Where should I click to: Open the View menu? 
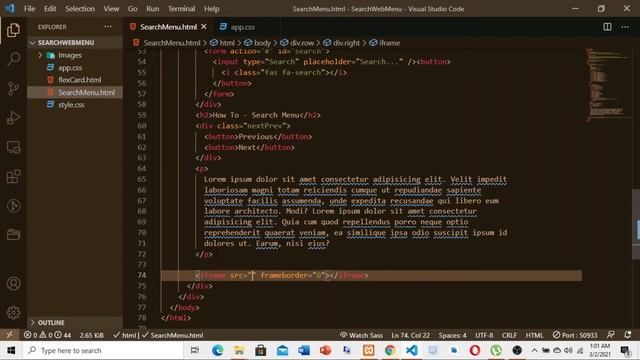[x=111, y=9]
